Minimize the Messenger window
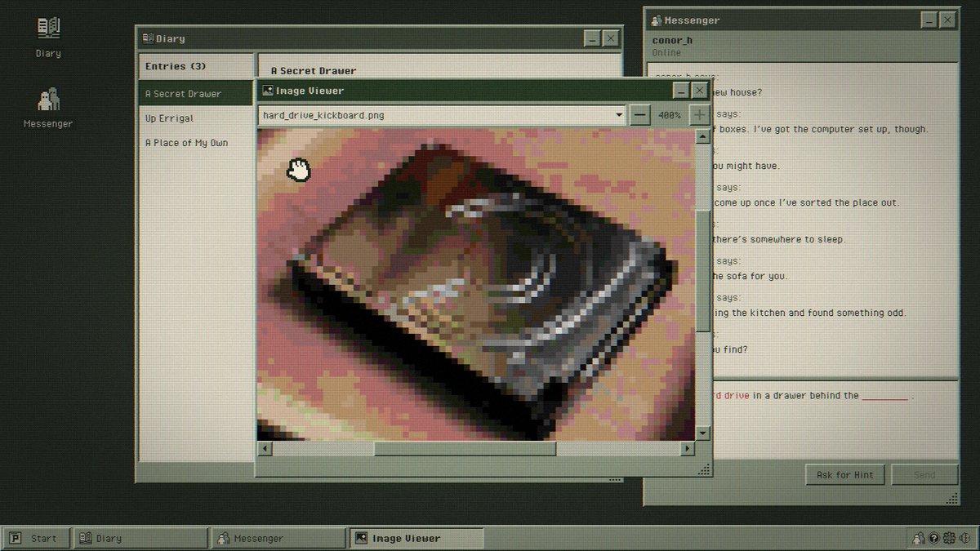The height and width of the screenshot is (551, 980). (929, 20)
